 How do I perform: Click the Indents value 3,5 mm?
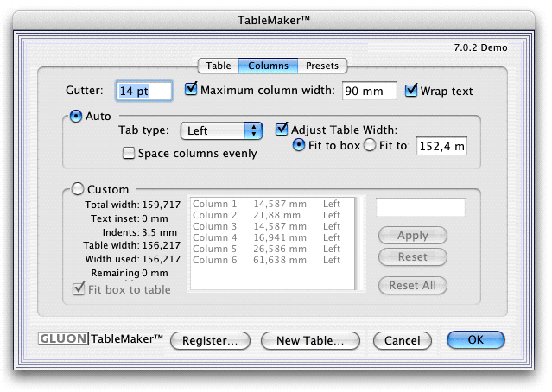pos(160,232)
